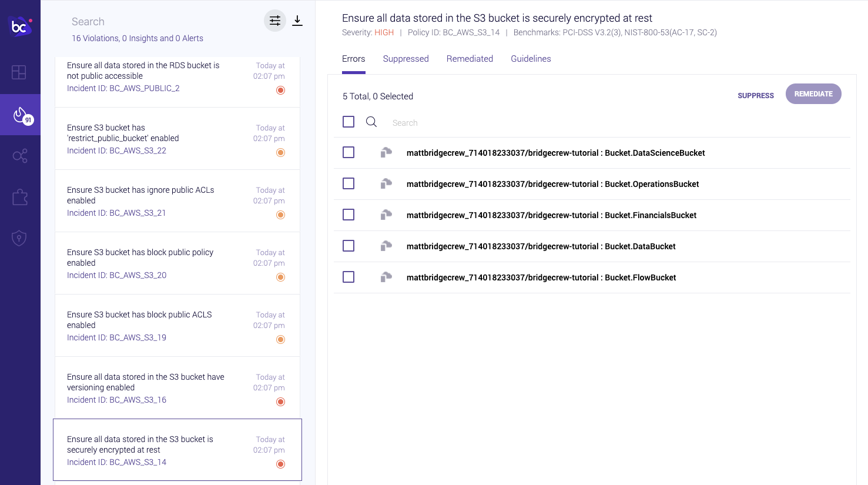Open Incident ID: BC_AWS_S3_16 link

[x=116, y=400]
